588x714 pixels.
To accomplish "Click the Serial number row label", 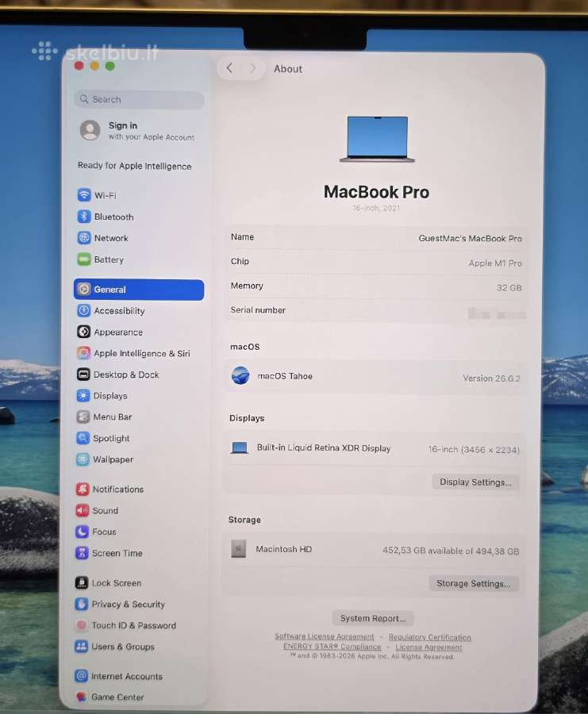I will (x=258, y=309).
